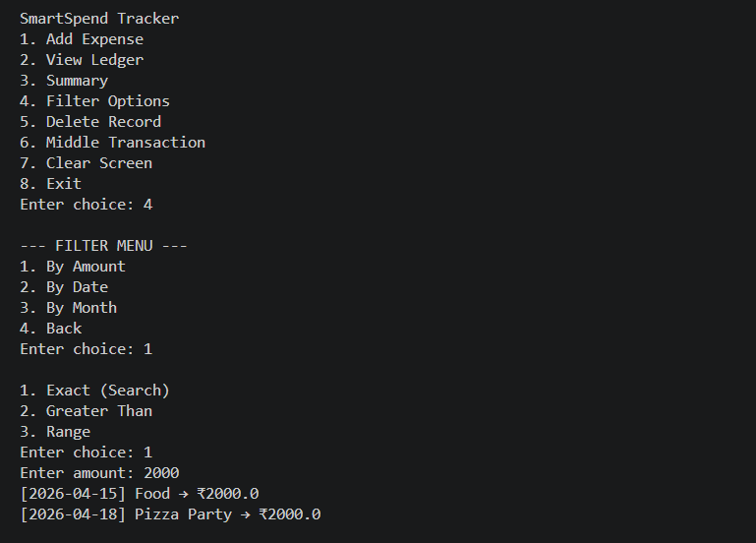This screenshot has height=543, width=756.
Task: Click the FILTER MENU header text
Action: point(103,246)
